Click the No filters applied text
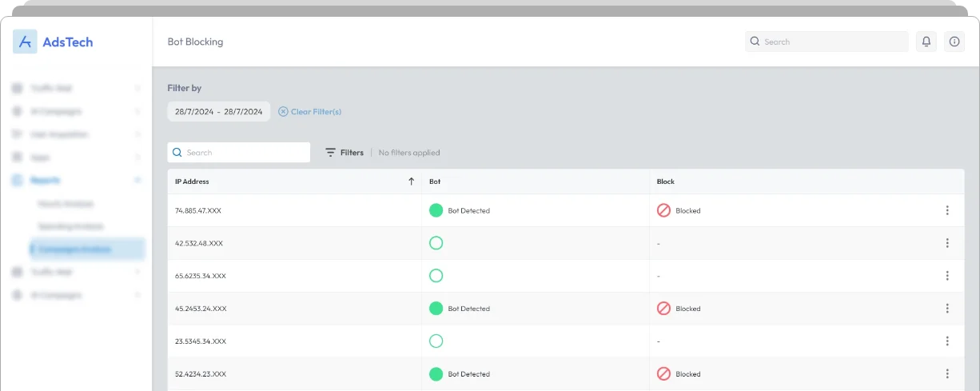 409,153
